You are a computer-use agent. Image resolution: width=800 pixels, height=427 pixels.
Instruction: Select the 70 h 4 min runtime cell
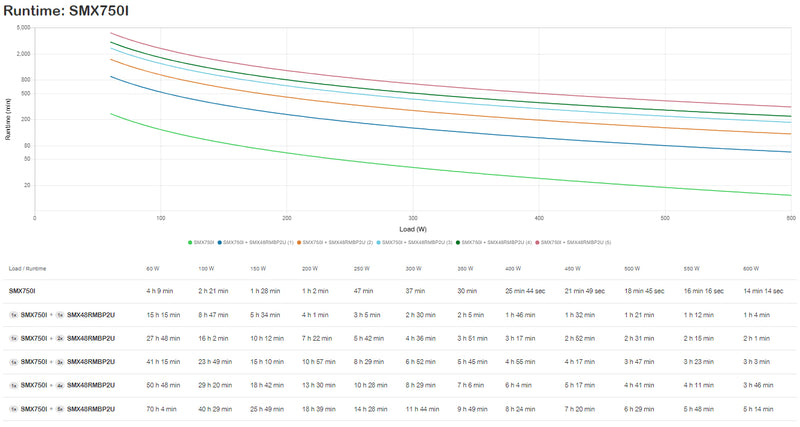click(163, 409)
